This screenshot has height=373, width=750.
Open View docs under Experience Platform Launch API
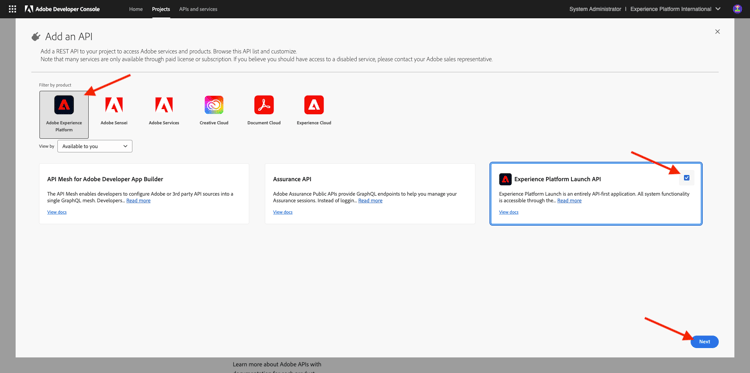click(509, 212)
